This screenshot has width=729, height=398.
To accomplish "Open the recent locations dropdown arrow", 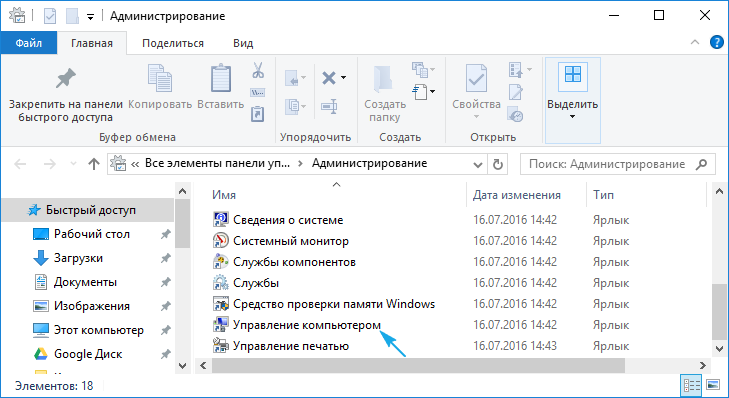I will tap(73, 164).
